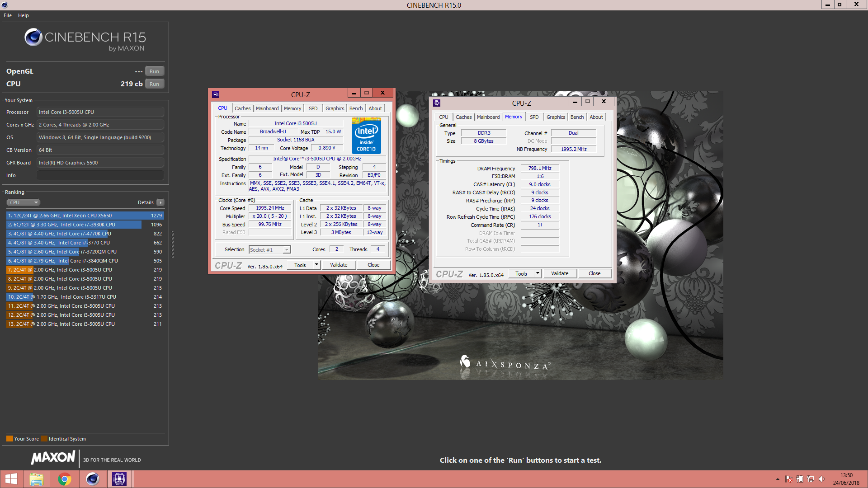Select CPU tab in the Memory CPU-Z window
The image size is (868, 488).
click(x=444, y=117)
